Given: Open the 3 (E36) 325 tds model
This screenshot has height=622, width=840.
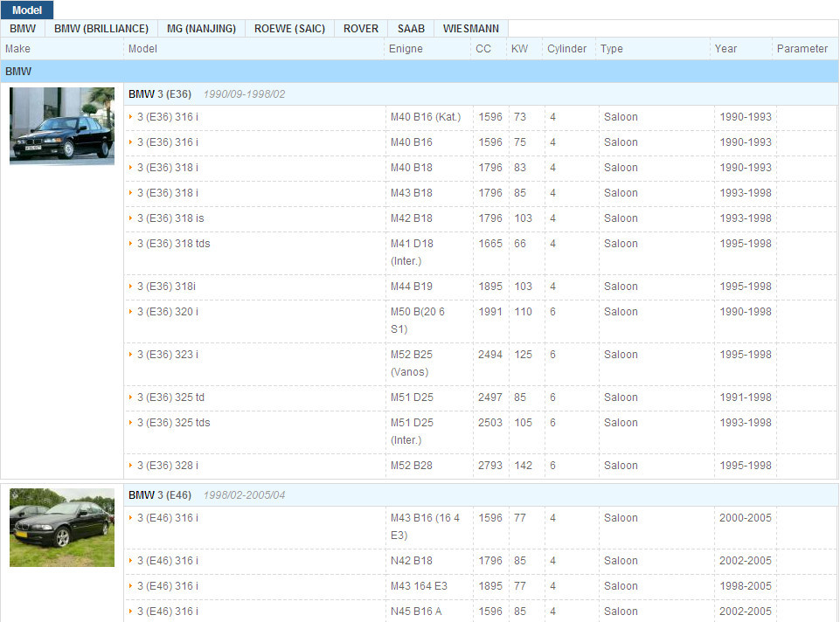Looking at the screenshot, I should [173, 423].
